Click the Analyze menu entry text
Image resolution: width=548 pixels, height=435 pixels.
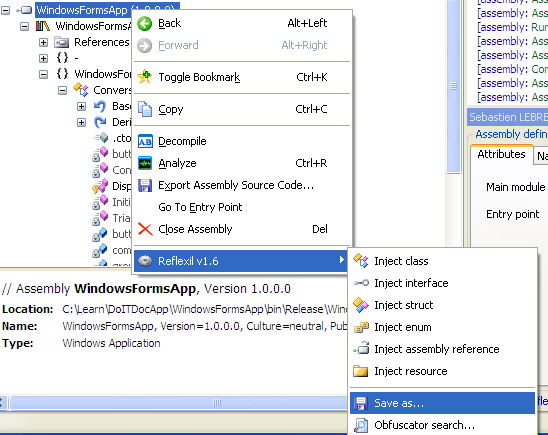click(x=177, y=163)
